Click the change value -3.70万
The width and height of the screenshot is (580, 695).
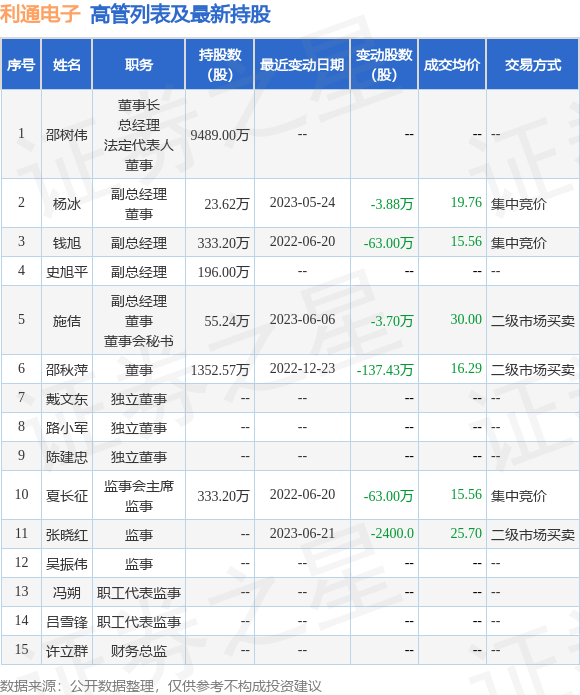pyautogui.click(x=392, y=320)
